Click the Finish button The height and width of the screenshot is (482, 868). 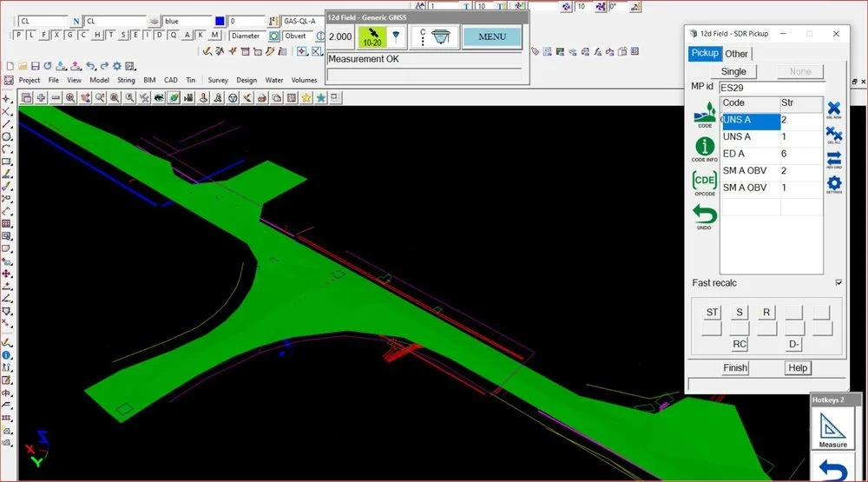[735, 368]
